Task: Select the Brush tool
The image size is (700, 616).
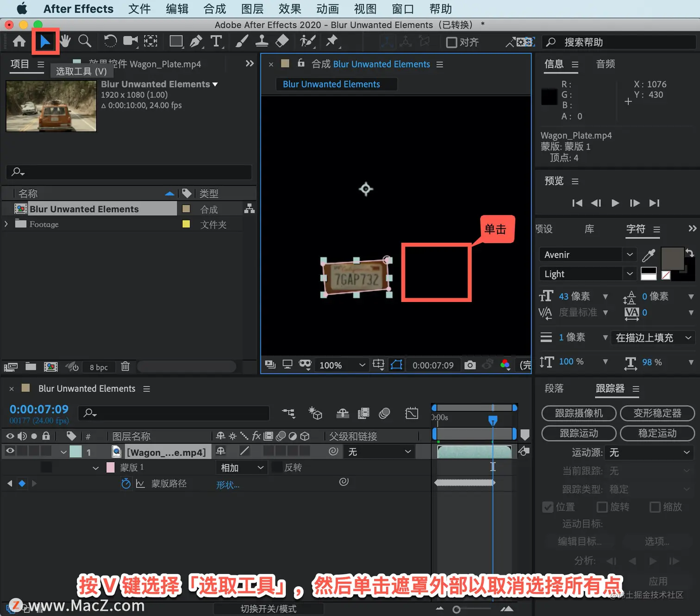Action: [242, 41]
